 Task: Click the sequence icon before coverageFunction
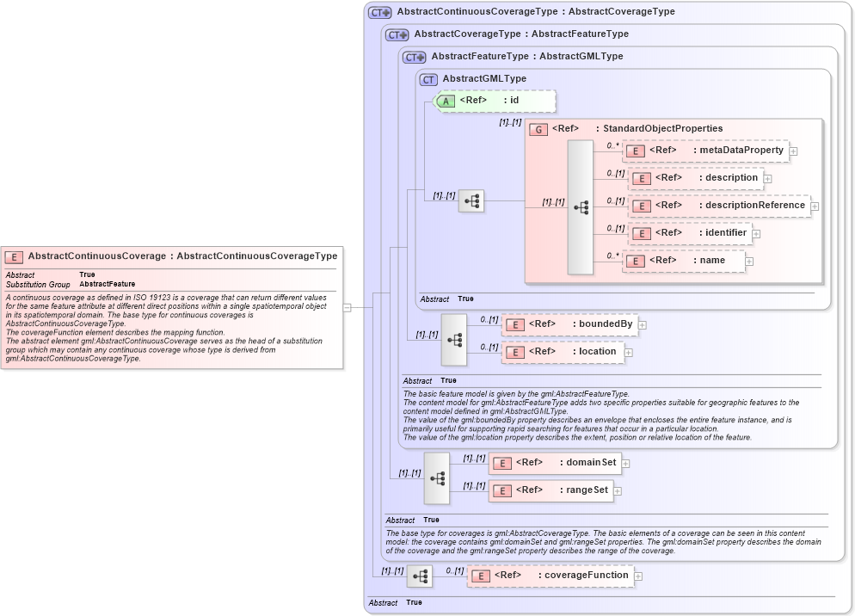point(420,576)
